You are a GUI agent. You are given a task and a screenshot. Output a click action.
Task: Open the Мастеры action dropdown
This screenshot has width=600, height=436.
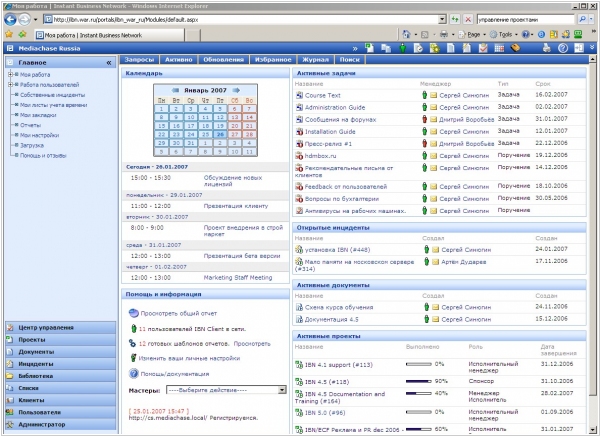tap(282, 390)
